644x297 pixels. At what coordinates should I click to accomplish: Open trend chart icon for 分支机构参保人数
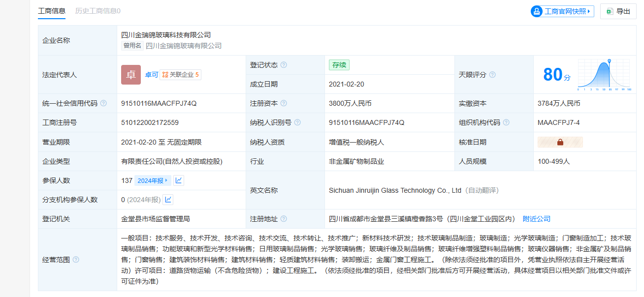coord(168,200)
